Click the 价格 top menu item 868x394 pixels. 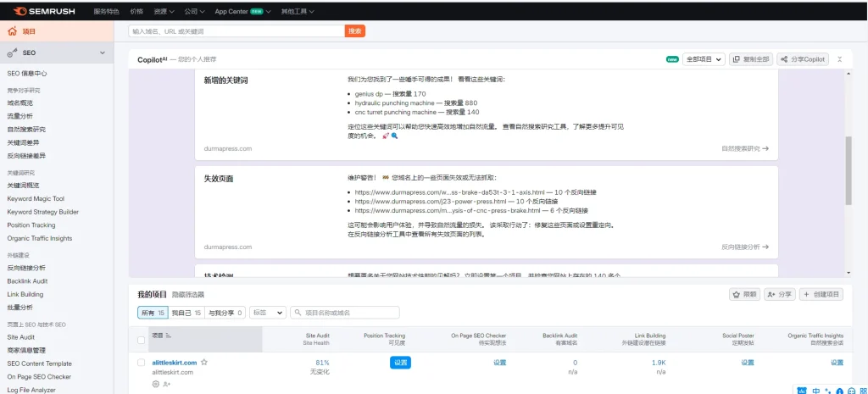pos(136,11)
